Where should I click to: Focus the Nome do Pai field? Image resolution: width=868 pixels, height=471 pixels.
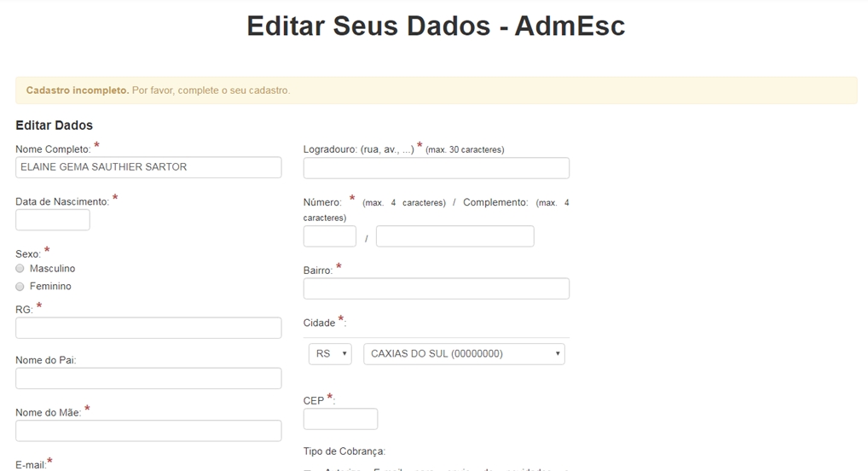pos(148,378)
